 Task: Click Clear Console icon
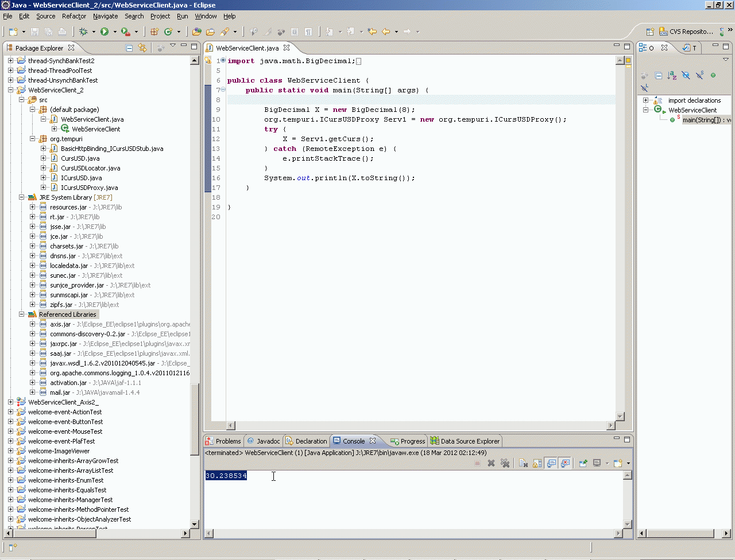523,463
